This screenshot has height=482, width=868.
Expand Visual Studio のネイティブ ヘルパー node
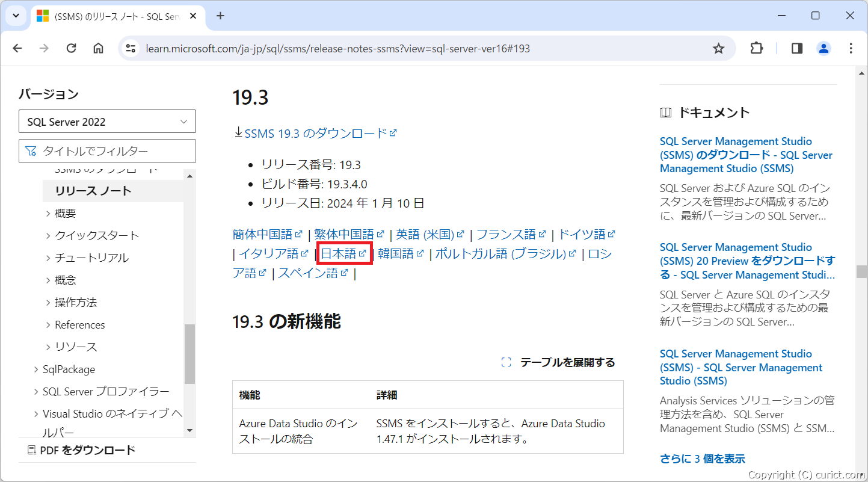tap(108, 422)
